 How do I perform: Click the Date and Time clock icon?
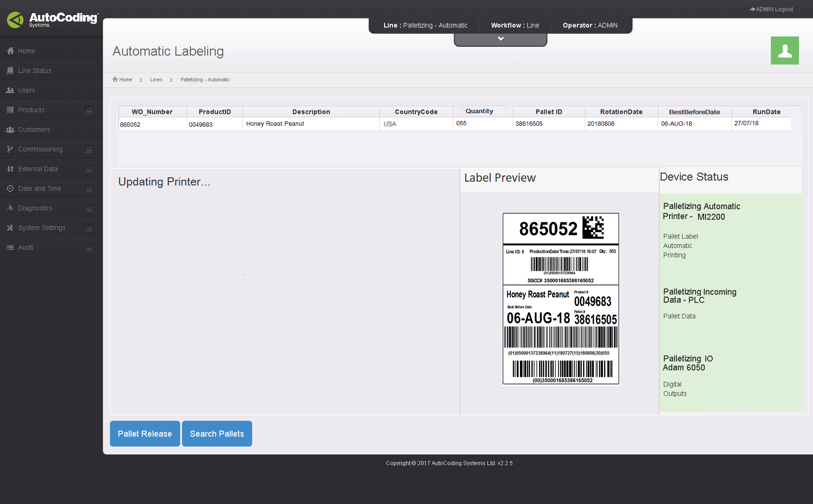[x=11, y=188]
